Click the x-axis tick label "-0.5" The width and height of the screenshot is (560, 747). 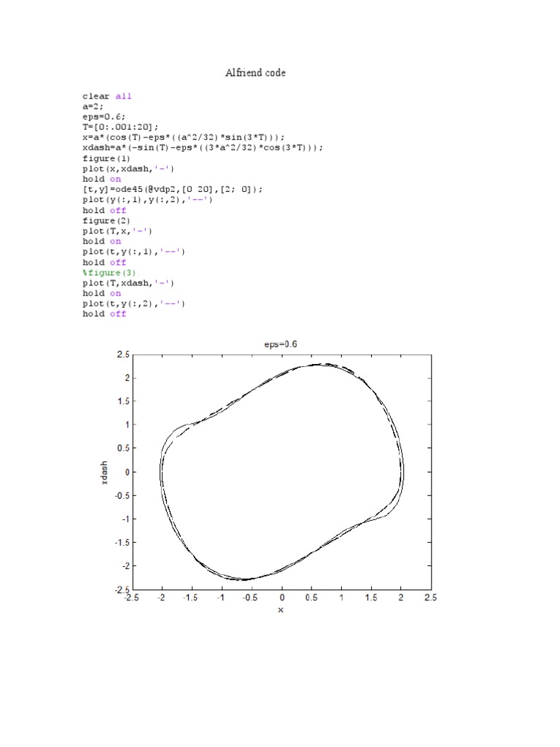249,598
